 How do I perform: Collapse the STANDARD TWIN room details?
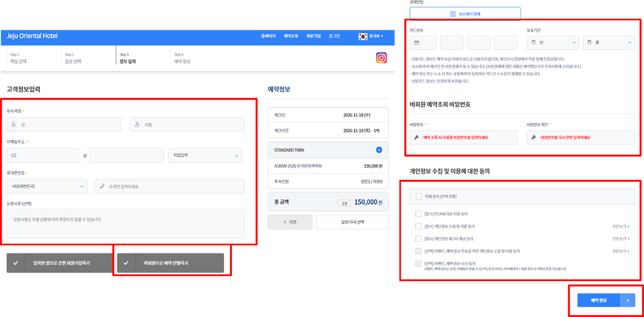click(379, 150)
